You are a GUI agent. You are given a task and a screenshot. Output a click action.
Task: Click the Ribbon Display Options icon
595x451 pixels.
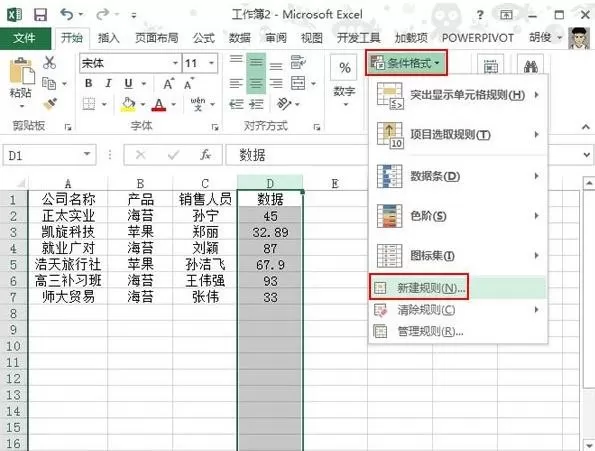coord(506,15)
